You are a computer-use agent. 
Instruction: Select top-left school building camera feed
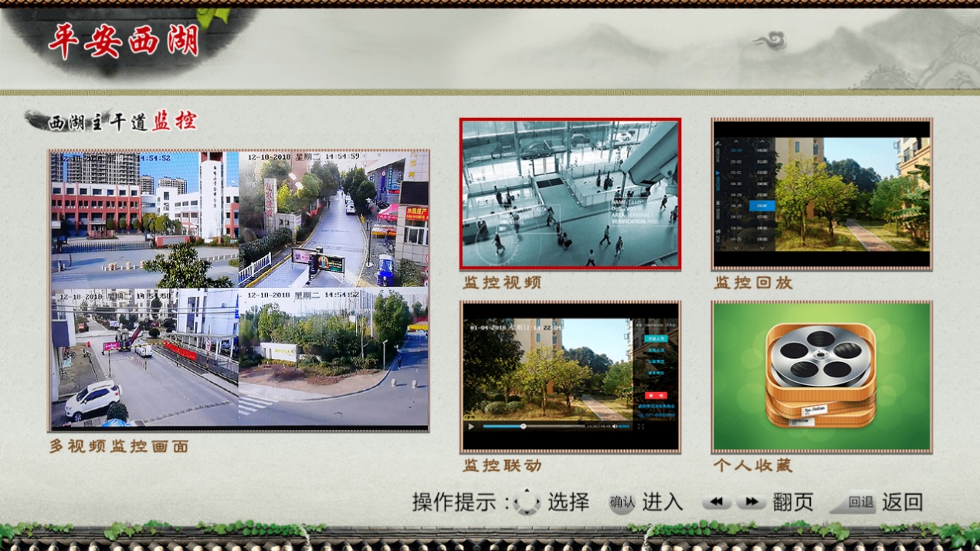pyautogui.click(x=144, y=219)
